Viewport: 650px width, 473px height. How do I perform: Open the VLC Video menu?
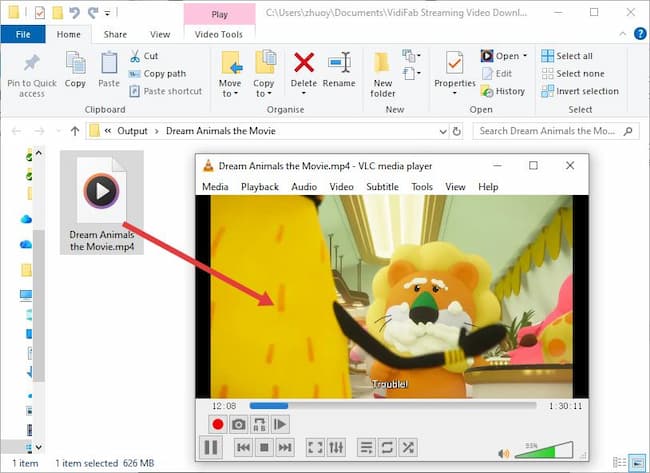coord(342,187)
